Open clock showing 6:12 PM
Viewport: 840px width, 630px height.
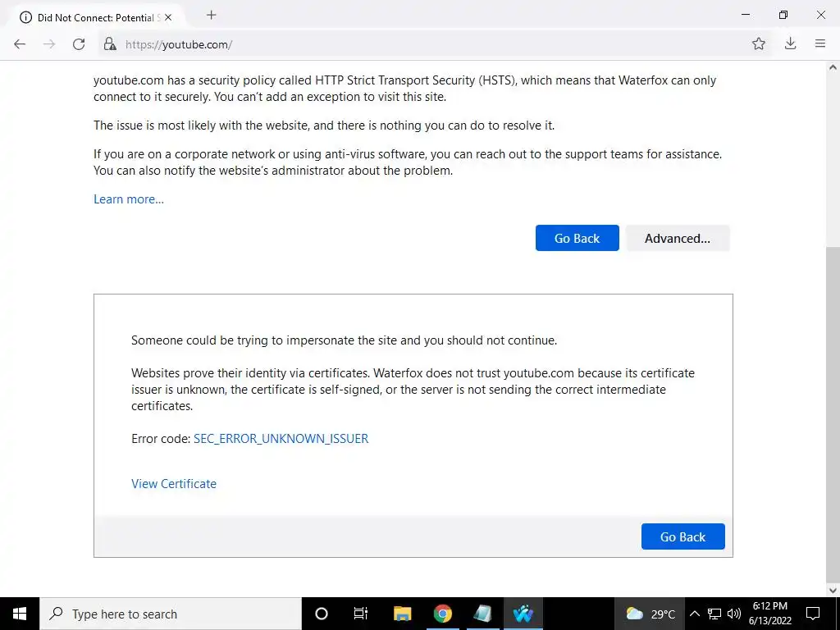point(770,614)
